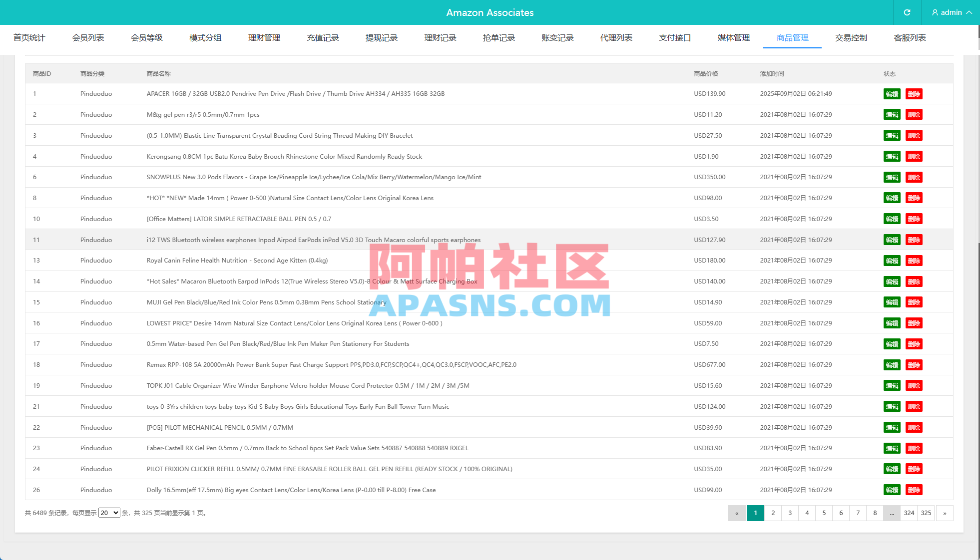Click the pagination ellipsis to reveal more pages

click(x=892, y=513)
